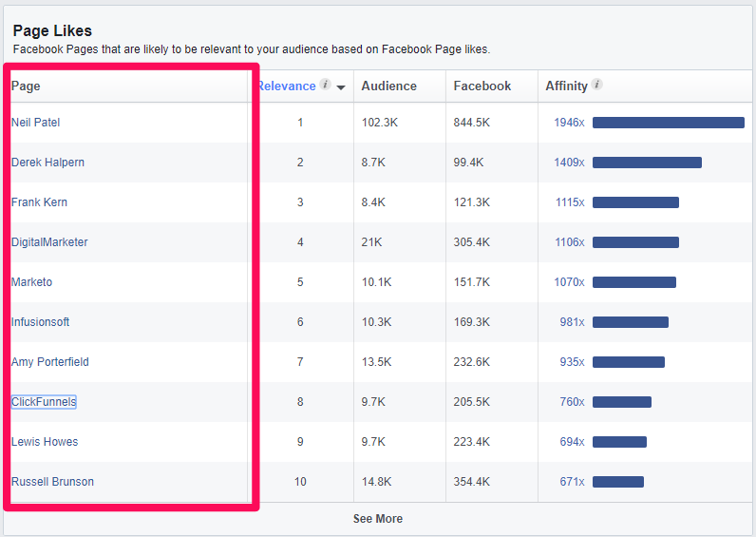Click relevance rank 5 cell
Viewport: 756px width, 537px height.
click(x=300, y=282)
